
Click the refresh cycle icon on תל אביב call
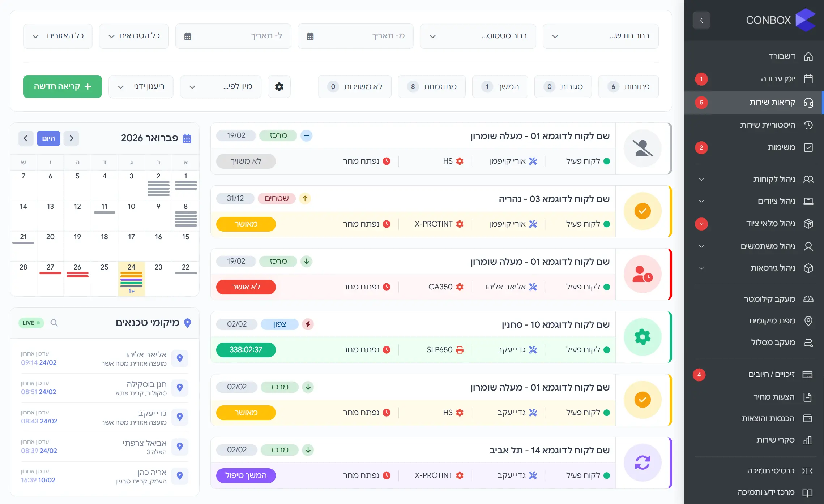pyautogui.click(x=642, y=463)
